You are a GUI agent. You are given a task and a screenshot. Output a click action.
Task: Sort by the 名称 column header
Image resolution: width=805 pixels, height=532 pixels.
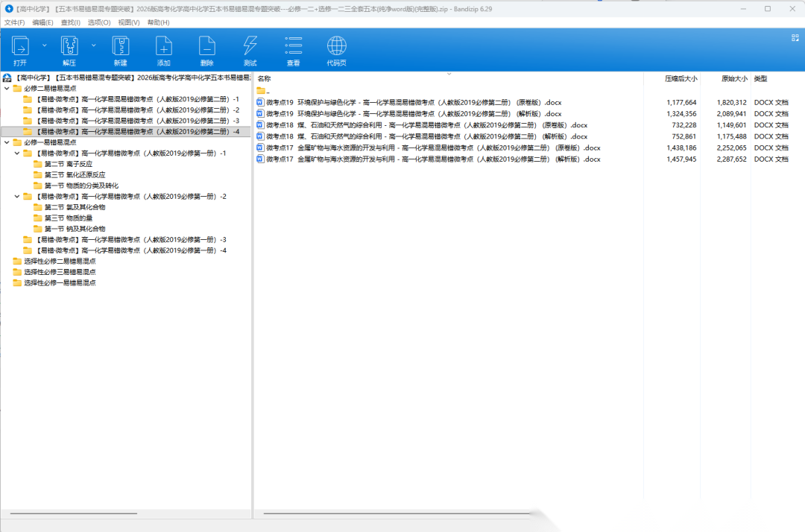(x=265, y=78)
